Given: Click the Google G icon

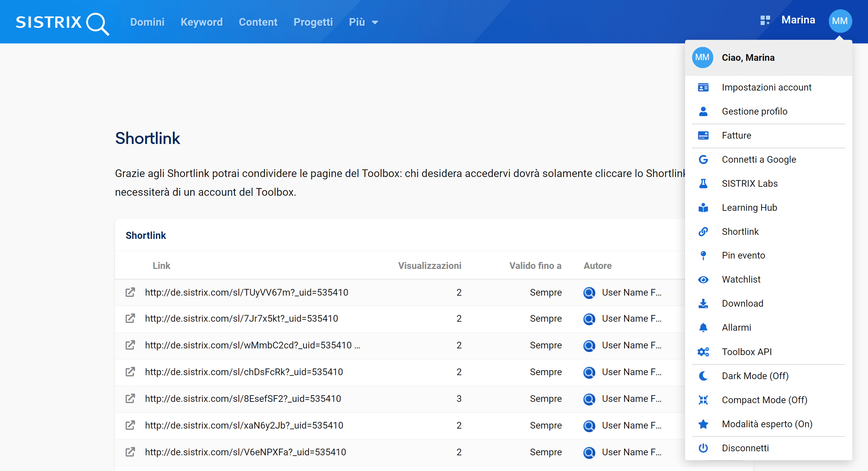Looking at the screenshot, I should [x=703, y=159].
